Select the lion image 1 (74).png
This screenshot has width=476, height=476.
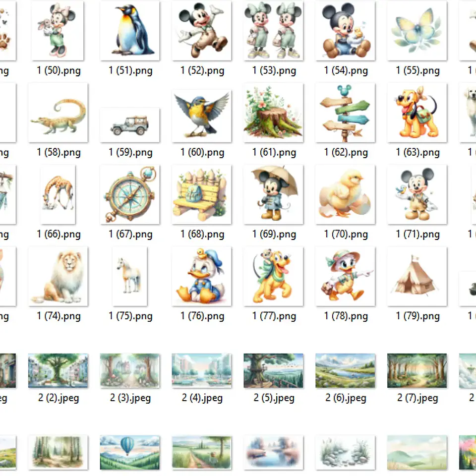tap(58, 276)
